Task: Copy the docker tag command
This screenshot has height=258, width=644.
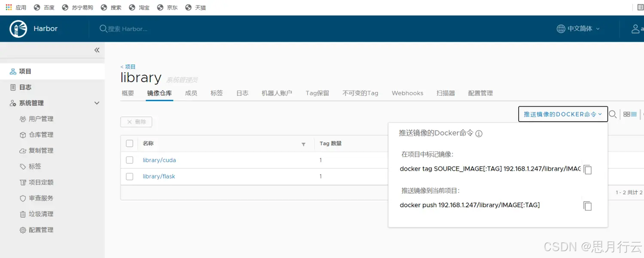Action: point(587,169)
